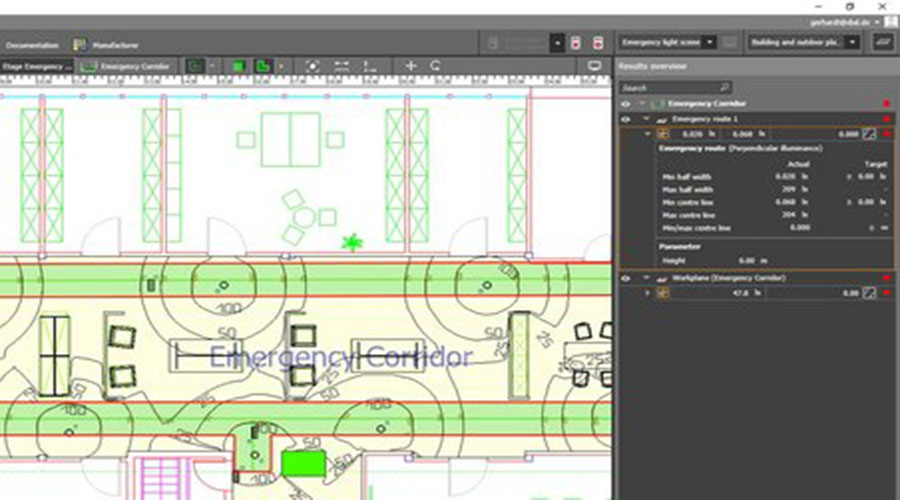Click the measure distance icon in toolbar
Screen dimensions: 900x500
pos(342,66)
